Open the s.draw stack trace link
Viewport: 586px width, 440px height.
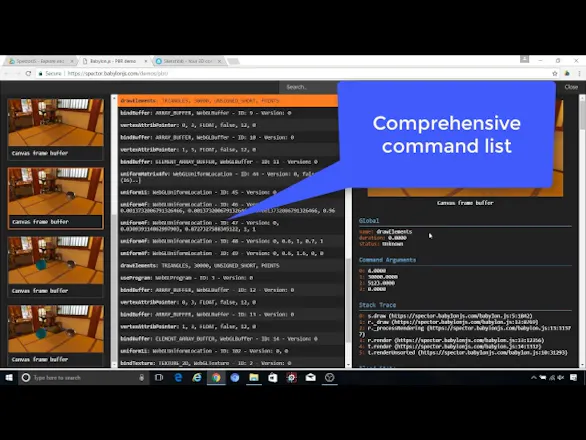pos(450,316)
